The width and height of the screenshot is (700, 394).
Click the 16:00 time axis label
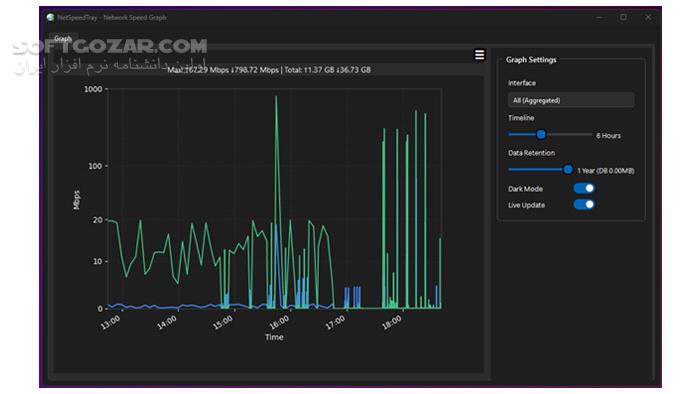pos(279,322)
